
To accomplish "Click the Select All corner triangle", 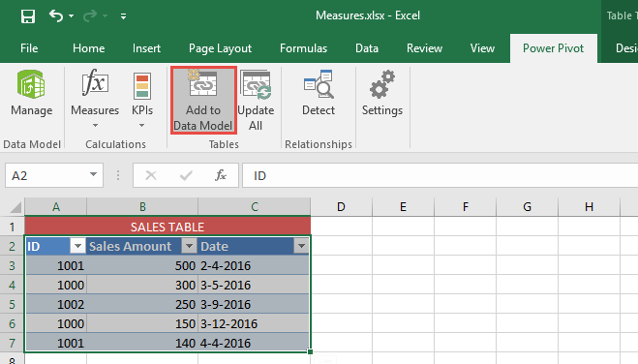I will (x=15, y=207).
